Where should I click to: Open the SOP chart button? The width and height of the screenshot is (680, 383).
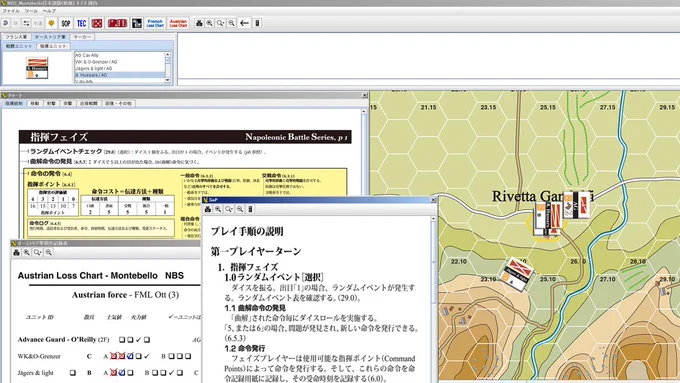(x=66, y=23)
